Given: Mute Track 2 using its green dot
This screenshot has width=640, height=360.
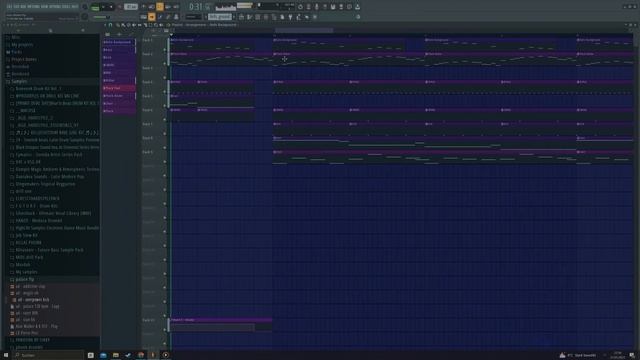Looking at the screenshot, I should pos(165,64).
